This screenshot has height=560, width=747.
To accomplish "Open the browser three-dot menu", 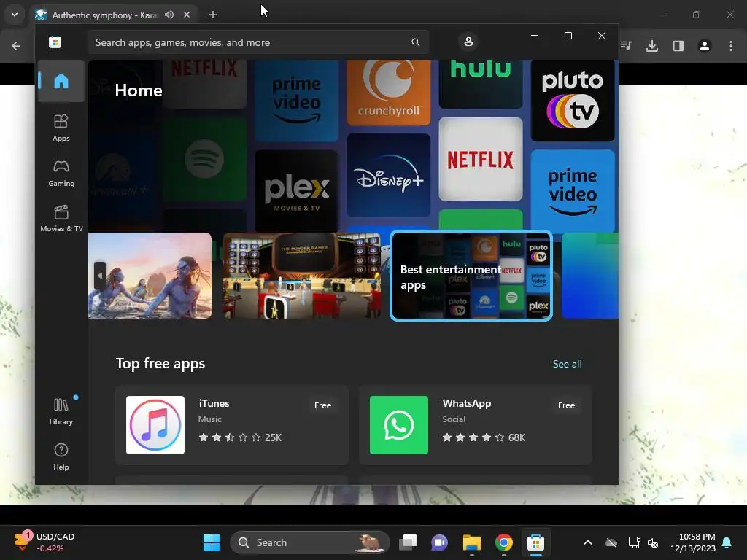I will click(731, 46).
